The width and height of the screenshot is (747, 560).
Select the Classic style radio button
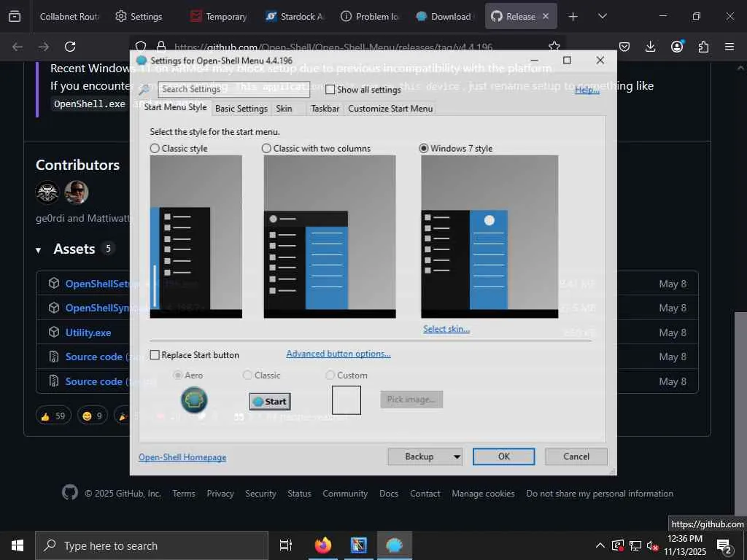pos(155,149)
